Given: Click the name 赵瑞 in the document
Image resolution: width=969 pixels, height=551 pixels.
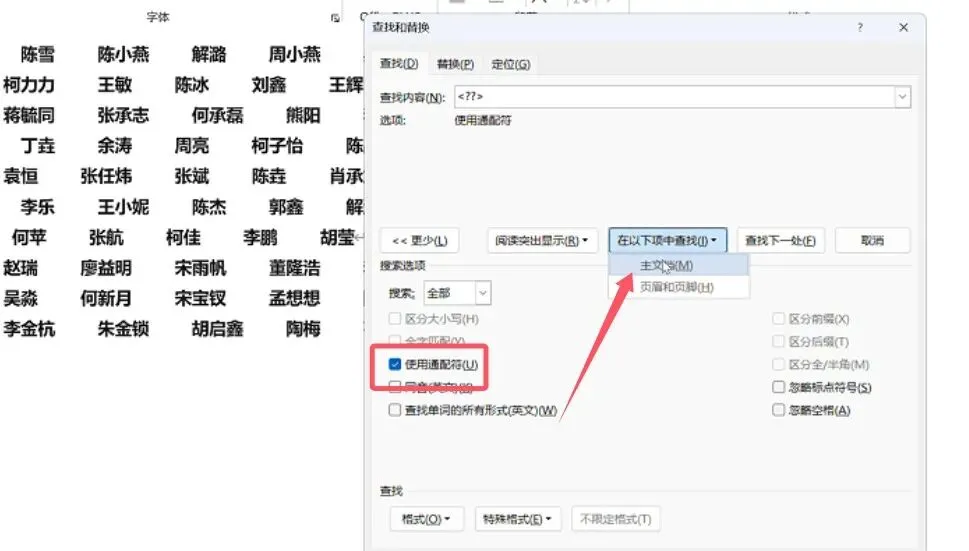Looking at the screenshot, I should tap(20, 268).
